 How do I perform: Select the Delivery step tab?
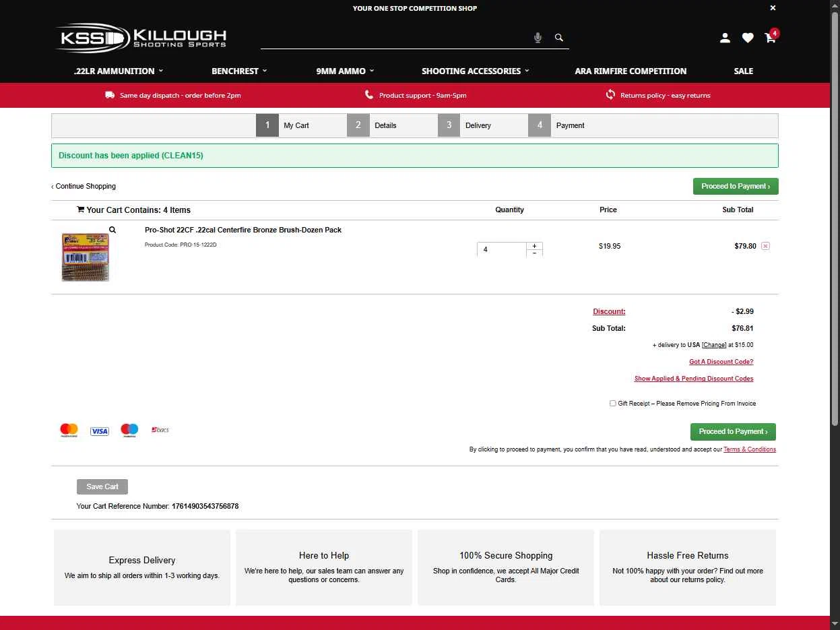(482, 125)
